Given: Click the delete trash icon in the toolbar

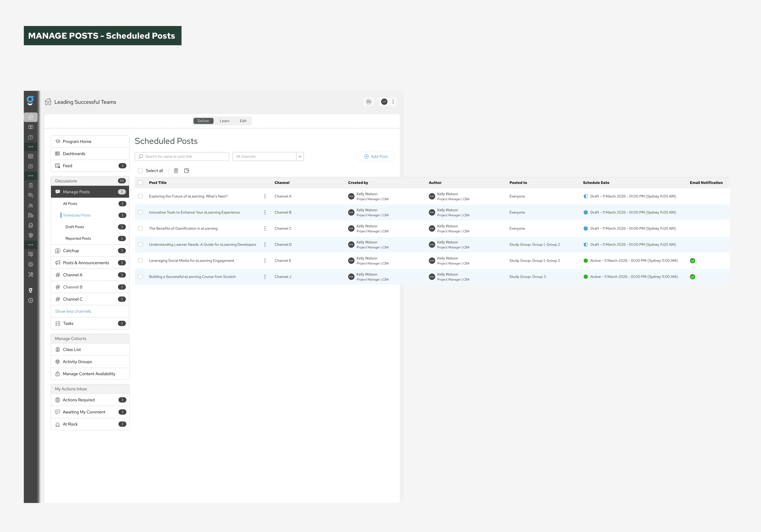Looking at the screenshot, I should (176, 171).
